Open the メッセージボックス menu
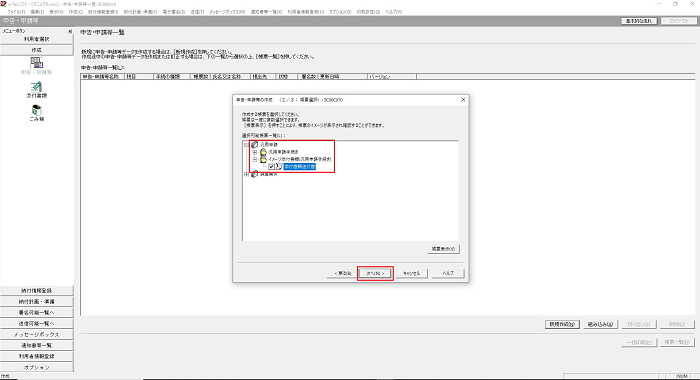 coord(227,12)
